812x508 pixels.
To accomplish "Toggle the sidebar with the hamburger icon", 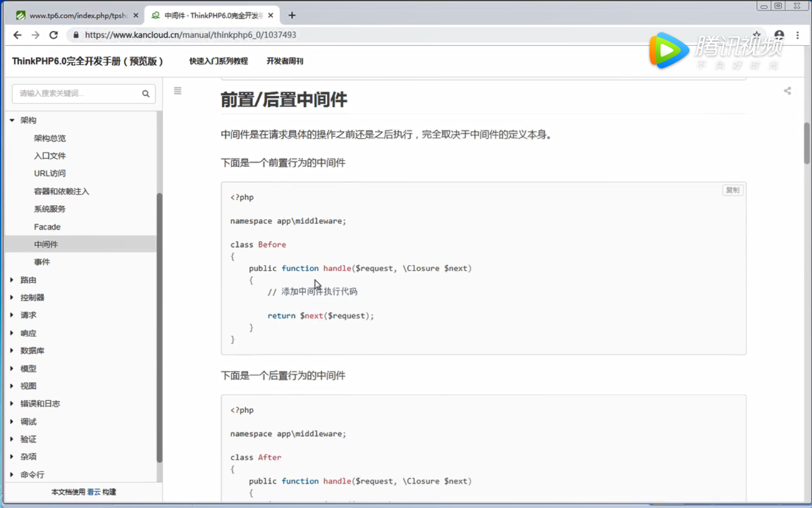I will pos(178,90).
